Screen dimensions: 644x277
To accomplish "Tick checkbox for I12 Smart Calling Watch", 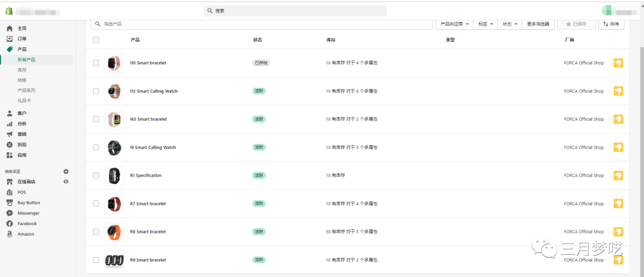I will [x=96, y=91].
